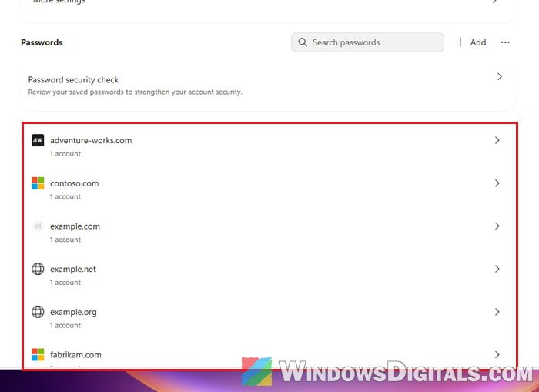The height and width of the screenshot is (392, 539).
Task: Select example.net site name
Action: point(73,270)
